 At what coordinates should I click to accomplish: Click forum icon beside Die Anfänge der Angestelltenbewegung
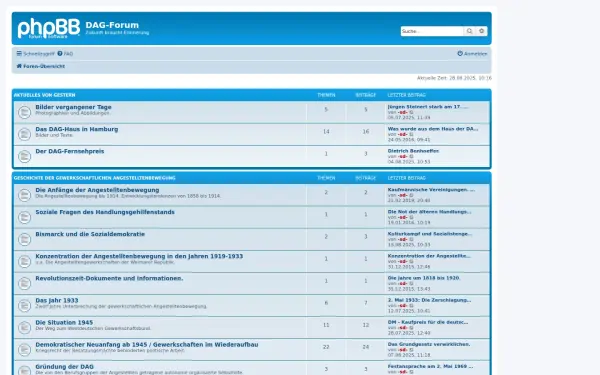24,195
